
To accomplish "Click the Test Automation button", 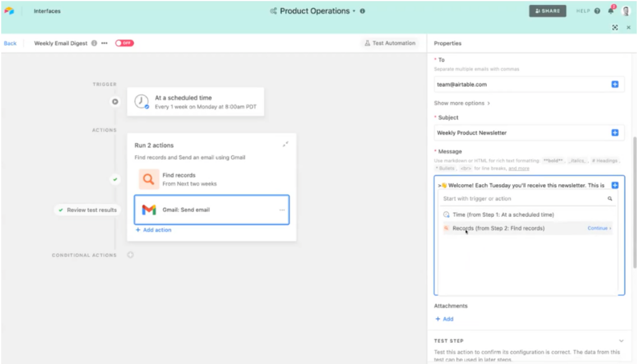I will (x=390, y=43).
